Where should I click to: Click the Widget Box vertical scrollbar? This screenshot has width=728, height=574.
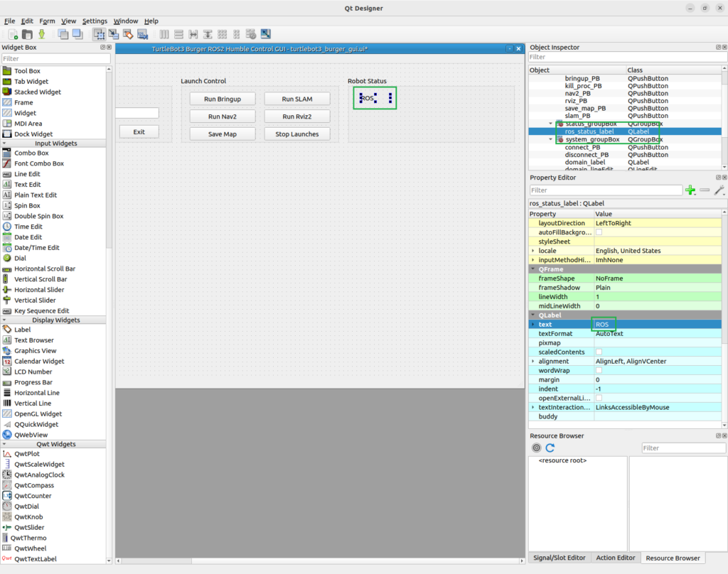[x=109, y=315]
